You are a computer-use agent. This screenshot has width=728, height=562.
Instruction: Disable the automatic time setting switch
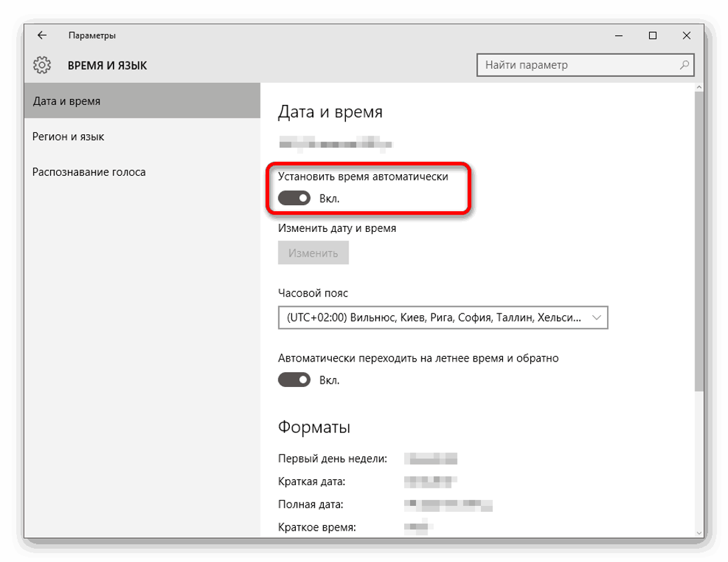(x=295, y=198)
